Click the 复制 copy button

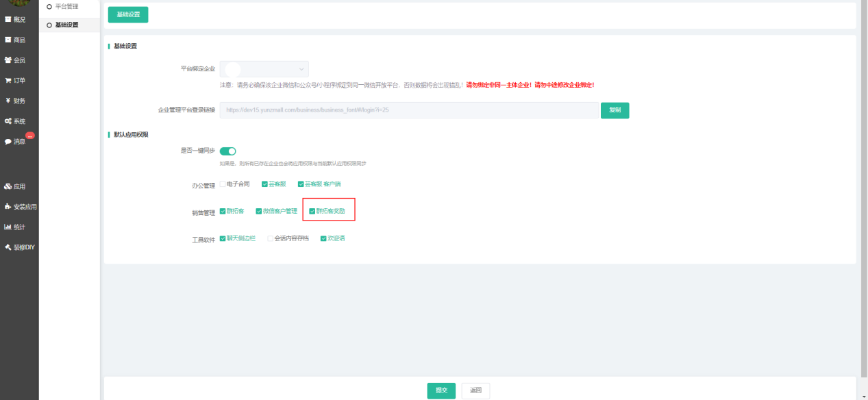point(615,110)
